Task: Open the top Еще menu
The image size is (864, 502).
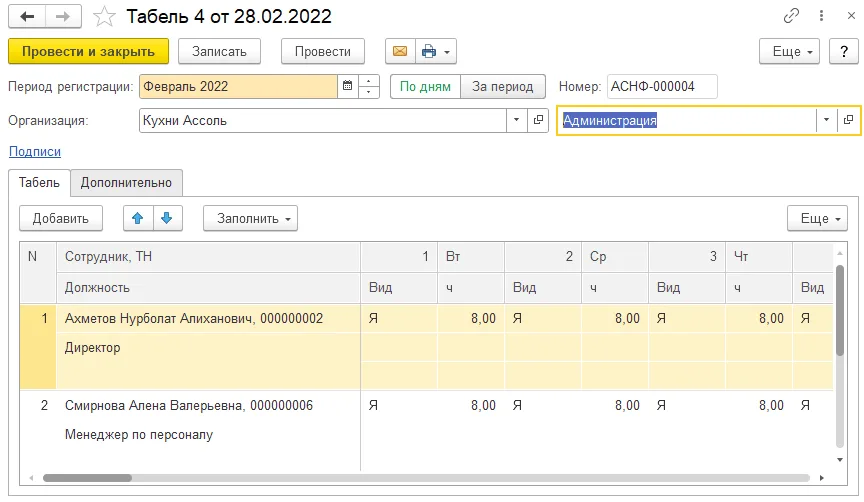Action: 789,51
